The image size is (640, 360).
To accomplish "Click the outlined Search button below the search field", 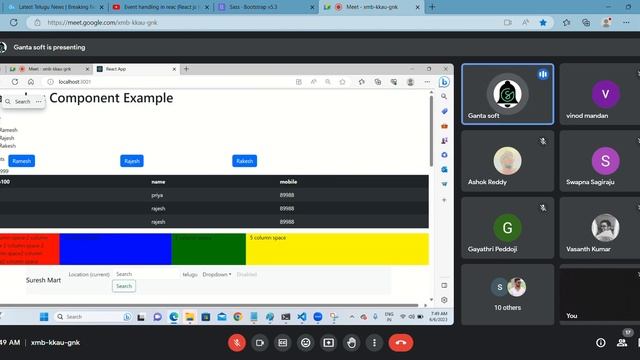I will tap(124, 286).
